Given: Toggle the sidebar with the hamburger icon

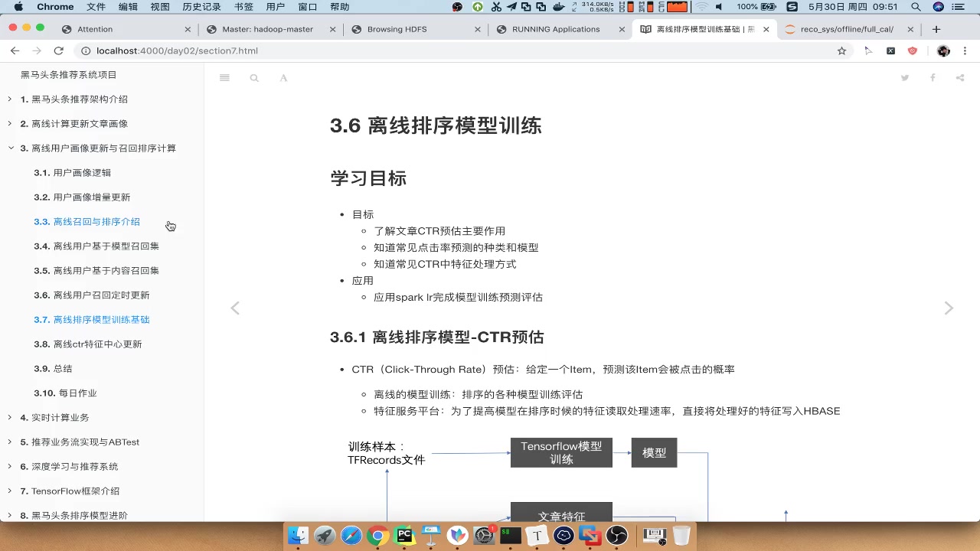Looking at the screenshot, I should pos(224,78).
